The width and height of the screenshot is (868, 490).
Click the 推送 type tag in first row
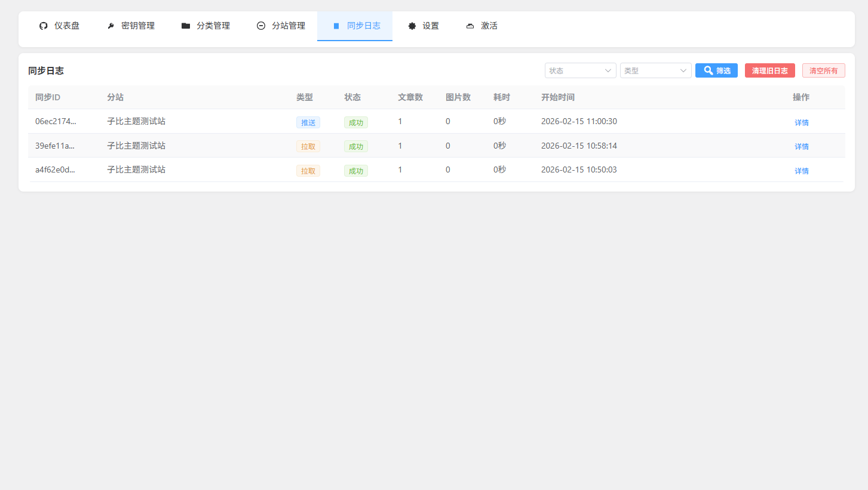click(x=308, y=122)
